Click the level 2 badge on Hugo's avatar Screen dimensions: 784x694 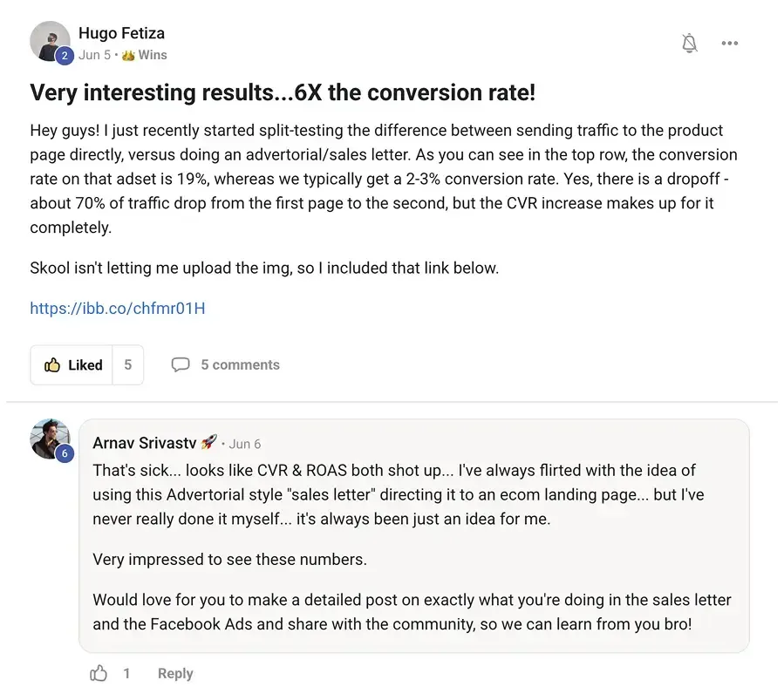(64, 57)
